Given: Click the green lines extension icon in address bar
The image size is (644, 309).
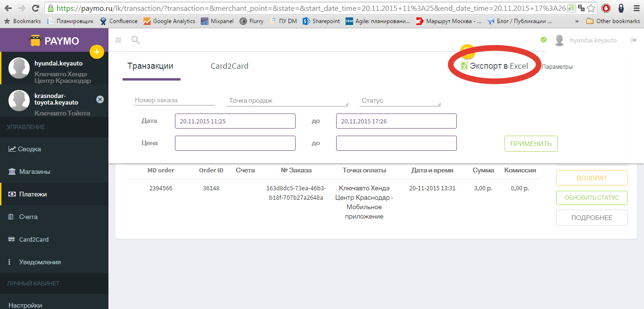Looking at the screenshot, I should tap(571, 8).
